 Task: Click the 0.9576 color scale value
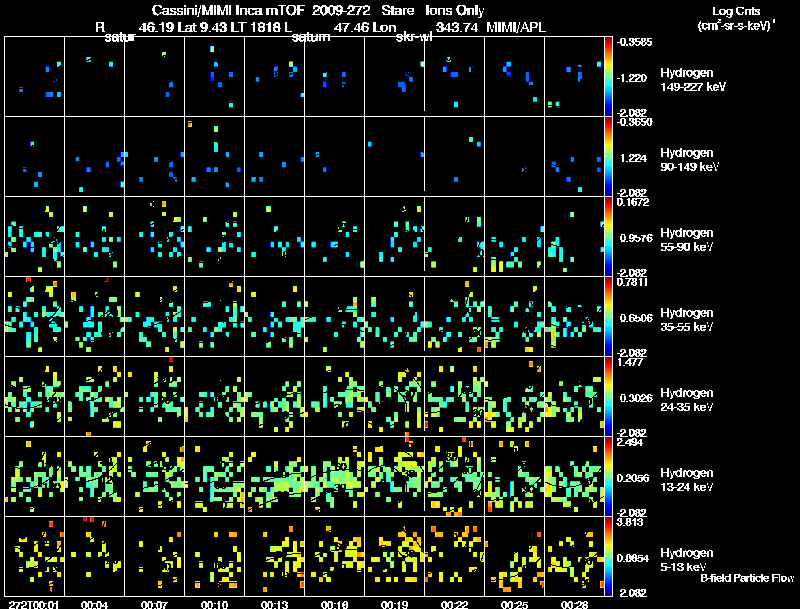click(636, 238)
